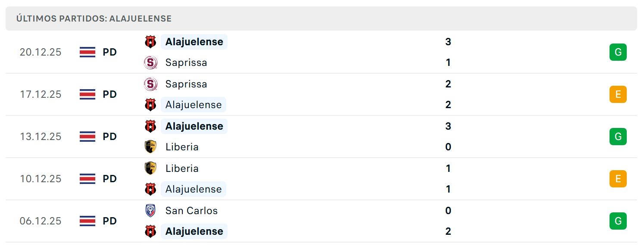Click Costa Rica flag on 06.12.25 row
This screenshot has height=249, width=644.
88,221
